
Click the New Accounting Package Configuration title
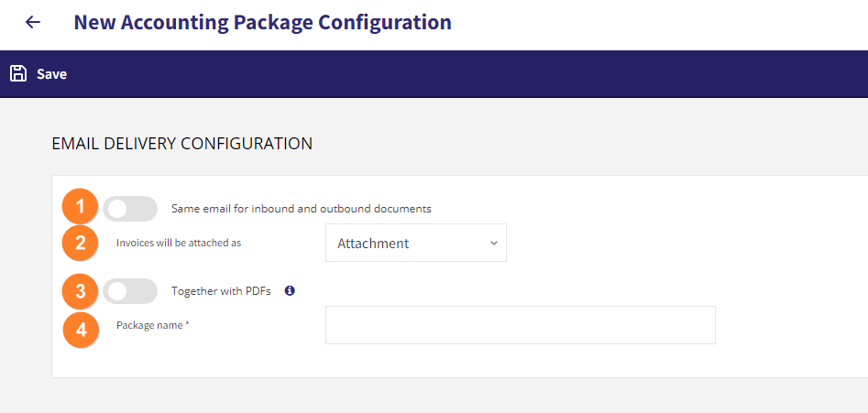[262, 23]
